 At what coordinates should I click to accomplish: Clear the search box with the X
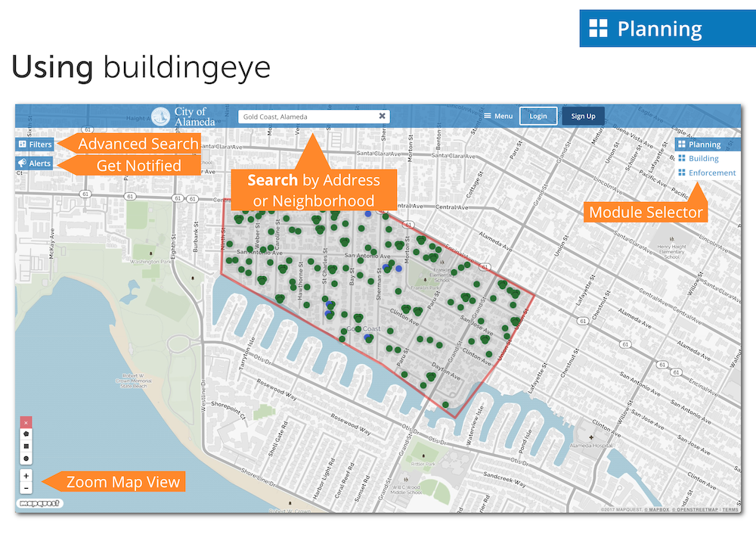[x=382, y=116]
